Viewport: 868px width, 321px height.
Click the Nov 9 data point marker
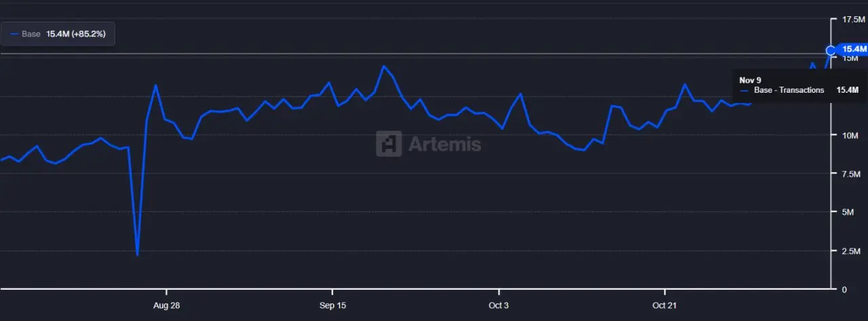coord(831,50)
